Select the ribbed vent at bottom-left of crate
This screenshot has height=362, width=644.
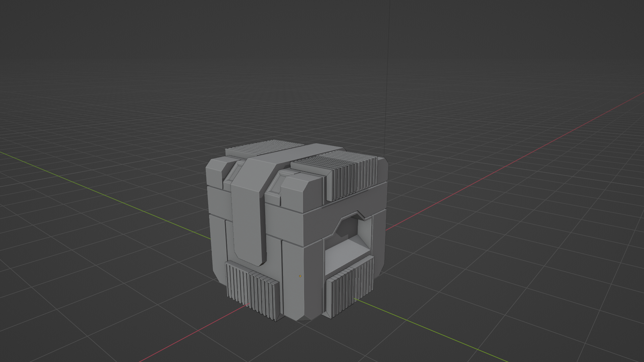[x=252, y=290]
